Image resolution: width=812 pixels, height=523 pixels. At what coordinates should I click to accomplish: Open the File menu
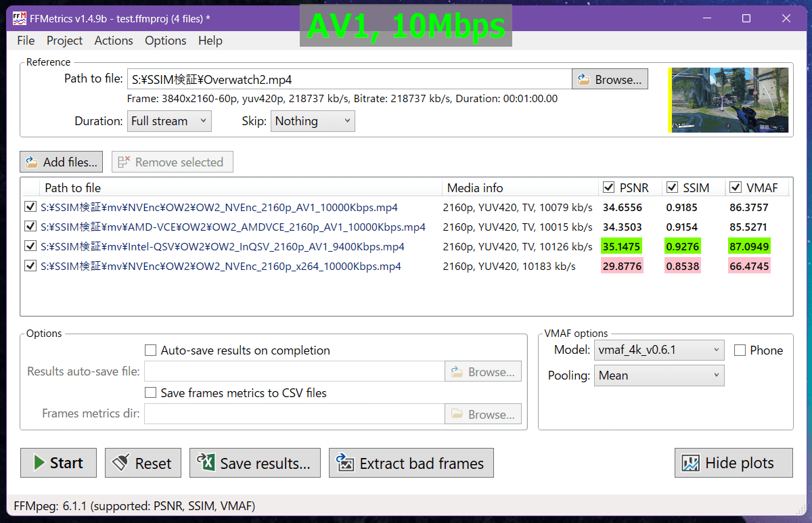pyautogui.click(x=26, y=41)
